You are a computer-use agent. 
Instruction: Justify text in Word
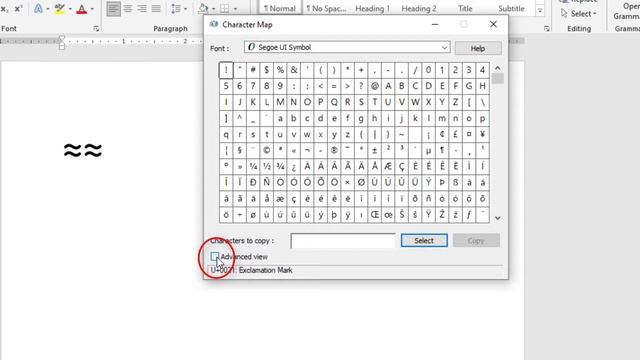coord(156,9)
